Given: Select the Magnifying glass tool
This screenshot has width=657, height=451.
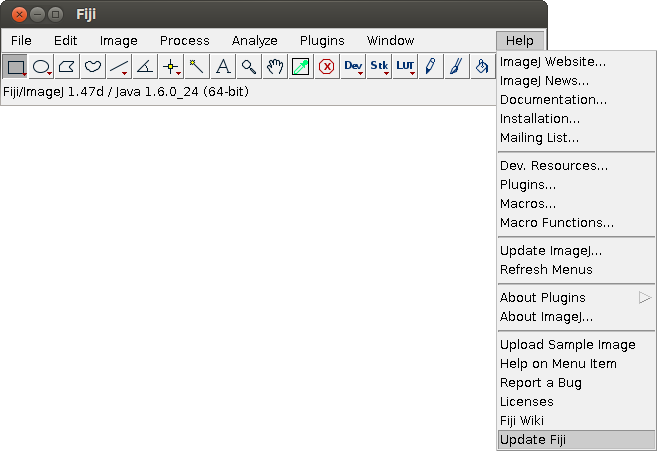Looking at the screenshot, I should click(x=249, y=66).
